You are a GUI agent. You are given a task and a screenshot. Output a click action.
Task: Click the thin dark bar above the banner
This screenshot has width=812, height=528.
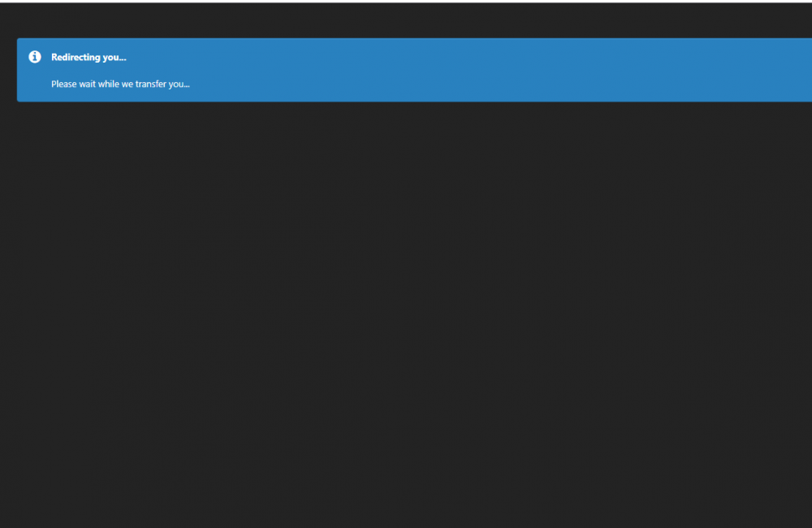click(406, 20)
